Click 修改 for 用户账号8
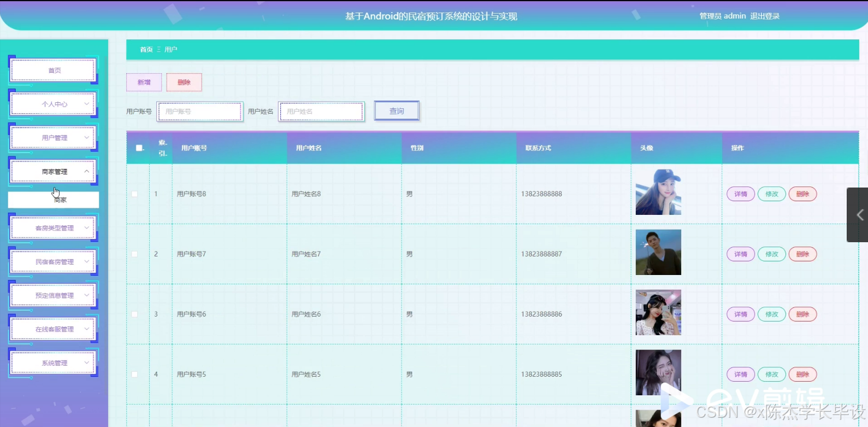 click(772, 194)
